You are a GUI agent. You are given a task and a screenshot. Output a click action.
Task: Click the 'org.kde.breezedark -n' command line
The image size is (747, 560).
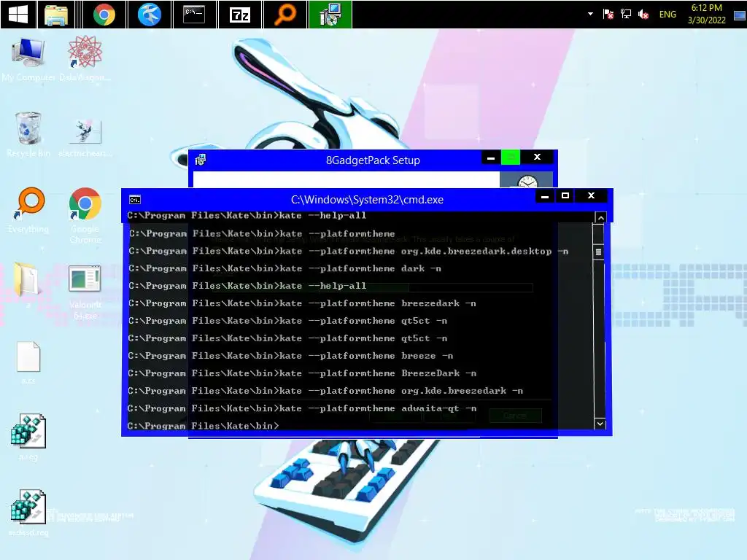click(325, 391)
